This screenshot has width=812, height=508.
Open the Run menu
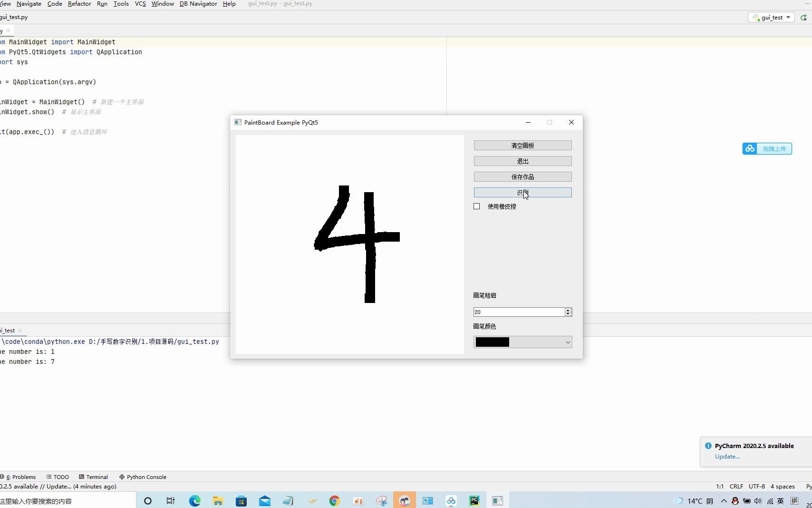pyautogui.click(x=102, y=4)
